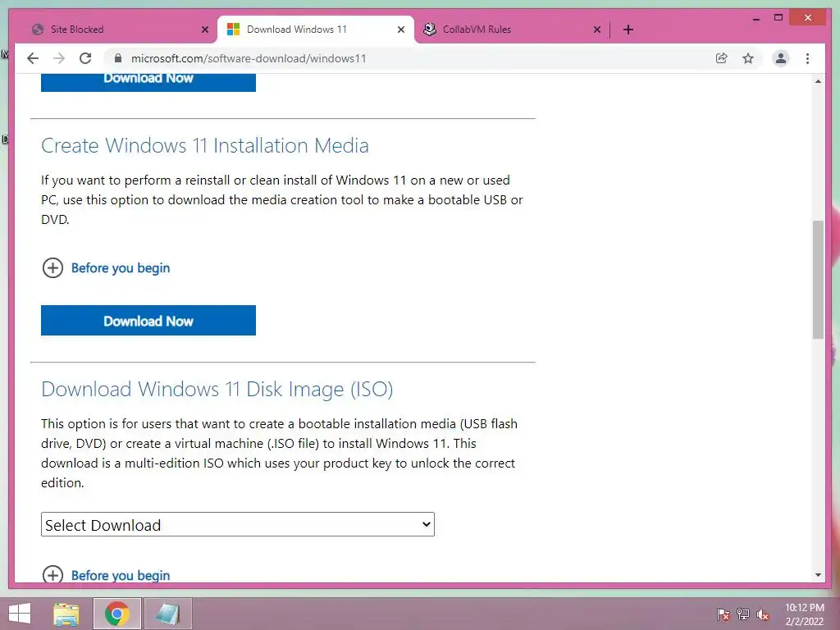Click the partially visible top Download Now button
Viewport: 840px width, 630px height.
pyautogui.click(x=148, y=82)
